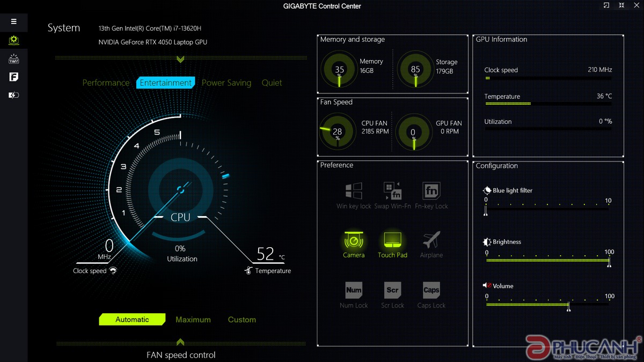Click the Storage 85% gauge

click(x=415, y=70)
